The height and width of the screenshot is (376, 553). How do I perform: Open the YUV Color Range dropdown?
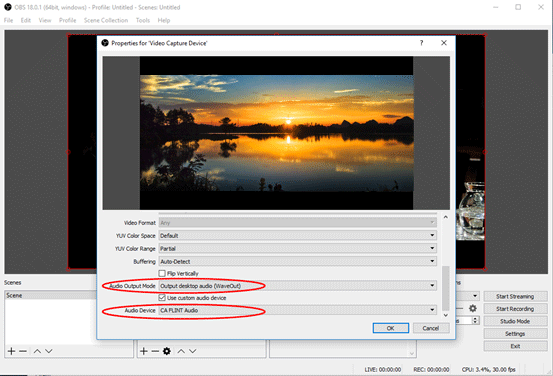pyautogui.click(x=298, y=248)
